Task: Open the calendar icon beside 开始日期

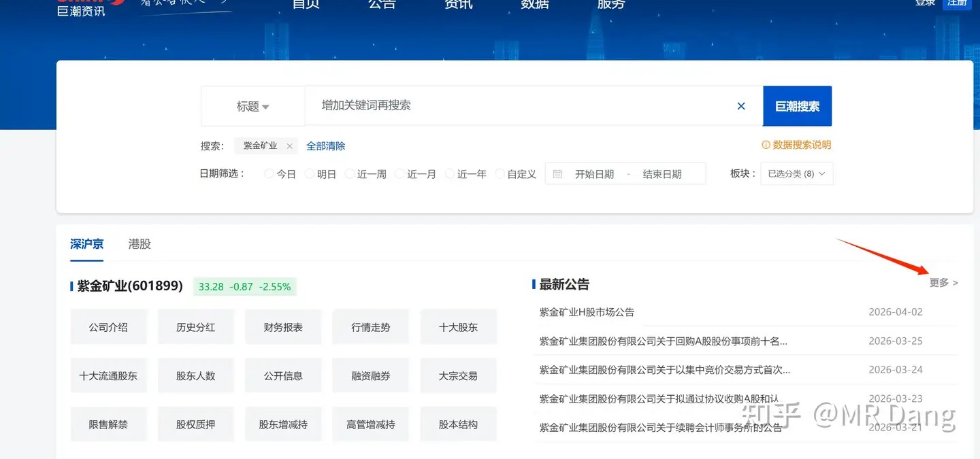Action: click(x=558, y=173)
